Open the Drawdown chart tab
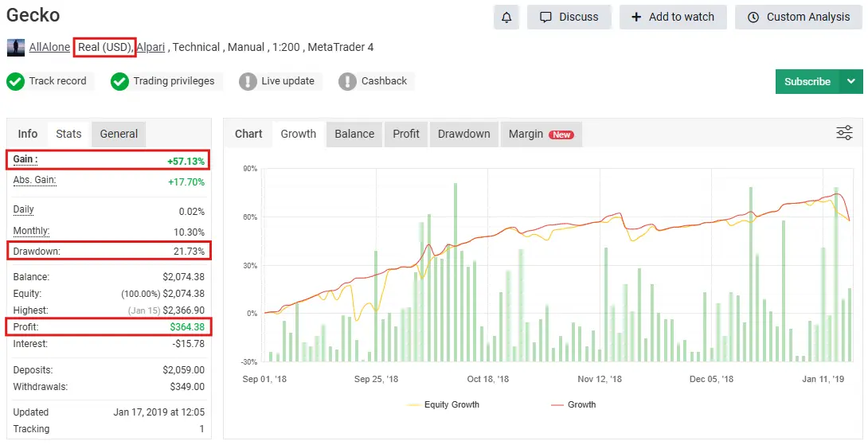 coord(463,134)
